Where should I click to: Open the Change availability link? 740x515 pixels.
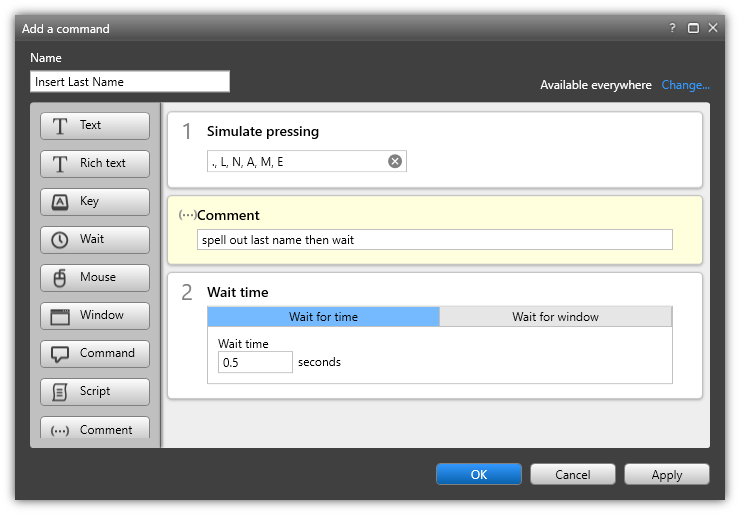pyautogui.click(x=685, y=85)
